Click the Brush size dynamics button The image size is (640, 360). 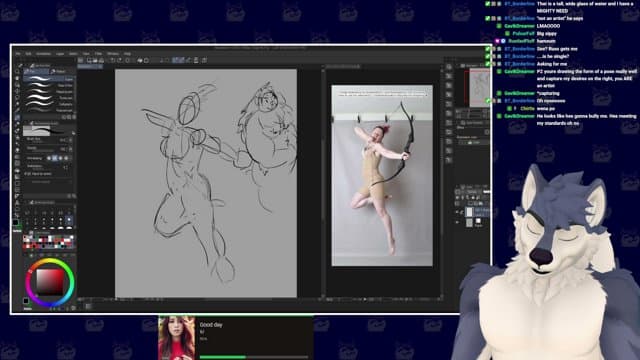tap(71, 140)
